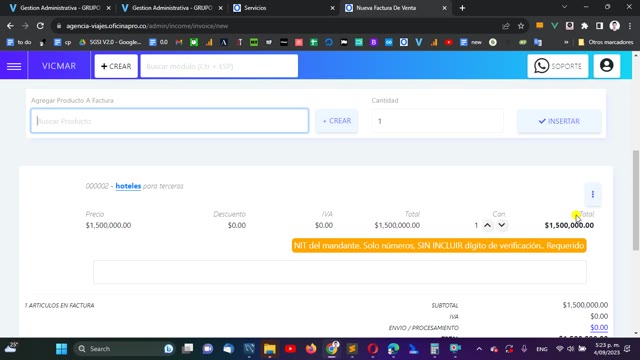Toggle the browser side panel icon
This screenshot has height=360, width=640.
point(599,26)
